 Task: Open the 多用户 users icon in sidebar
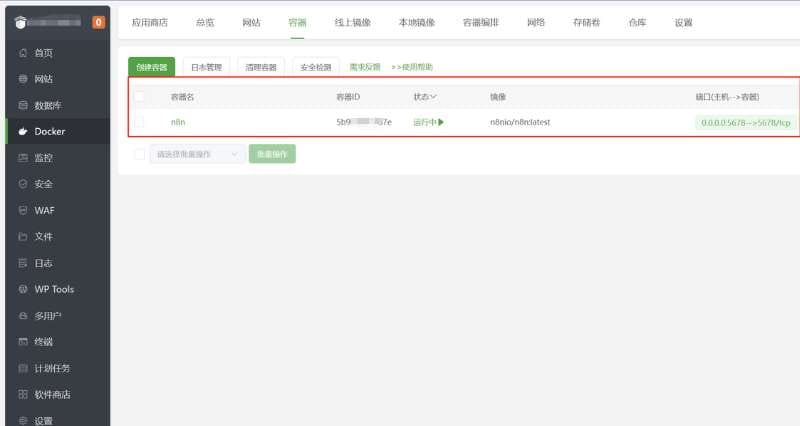coord(22,316)
